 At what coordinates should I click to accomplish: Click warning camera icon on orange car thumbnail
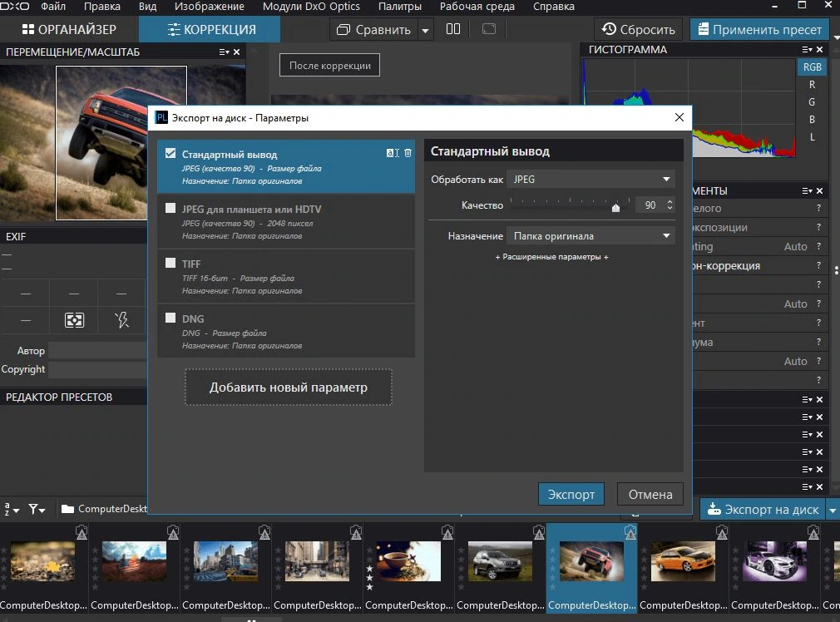pyautogui.click(x=722, y=532)
